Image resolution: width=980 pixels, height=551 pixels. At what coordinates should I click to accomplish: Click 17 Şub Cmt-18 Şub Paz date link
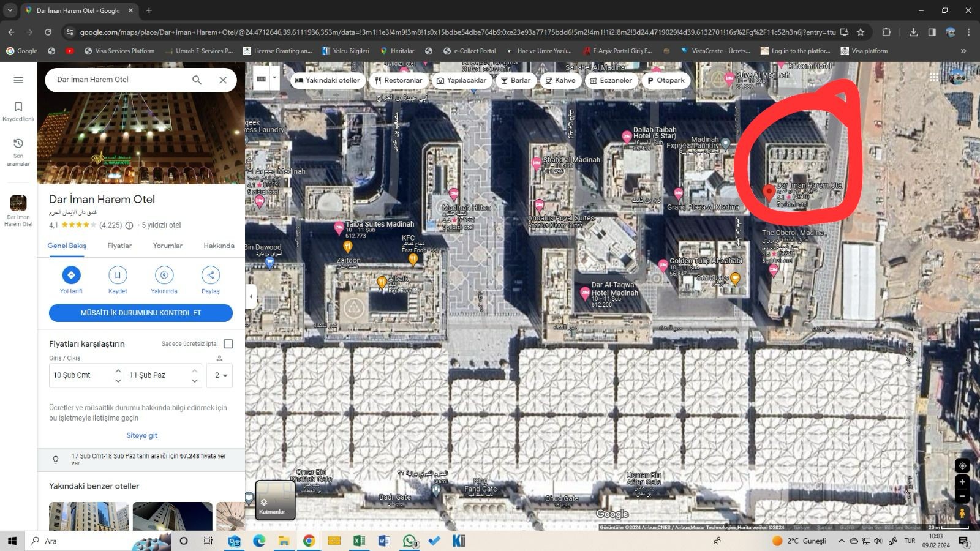(104, 456)
